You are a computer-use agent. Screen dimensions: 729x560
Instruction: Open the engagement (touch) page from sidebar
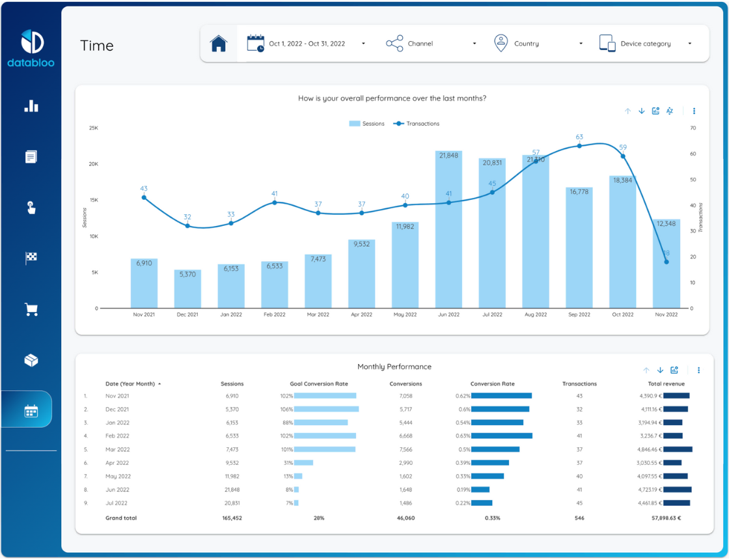click(30, 207)
